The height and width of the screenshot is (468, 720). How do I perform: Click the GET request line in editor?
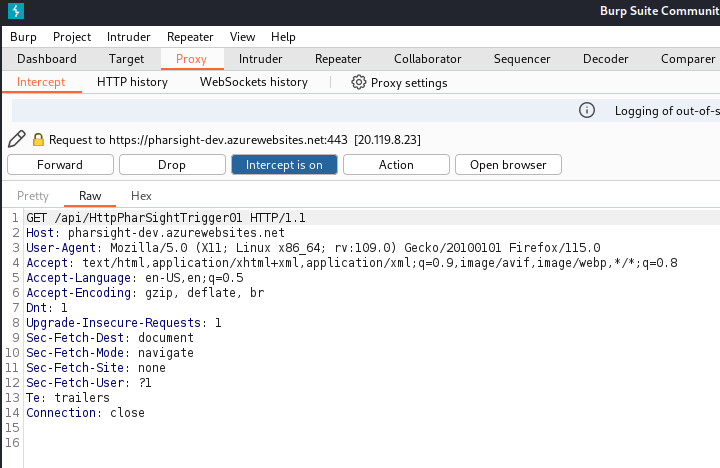[x=165, y=217]
